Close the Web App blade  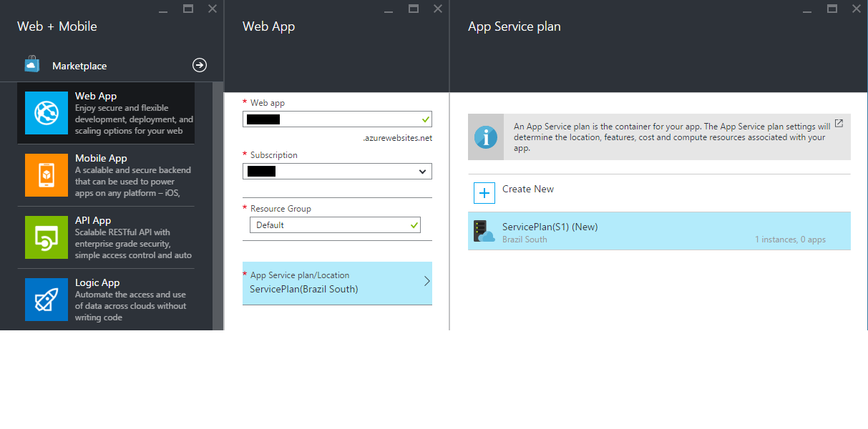[x=438, y=9]
